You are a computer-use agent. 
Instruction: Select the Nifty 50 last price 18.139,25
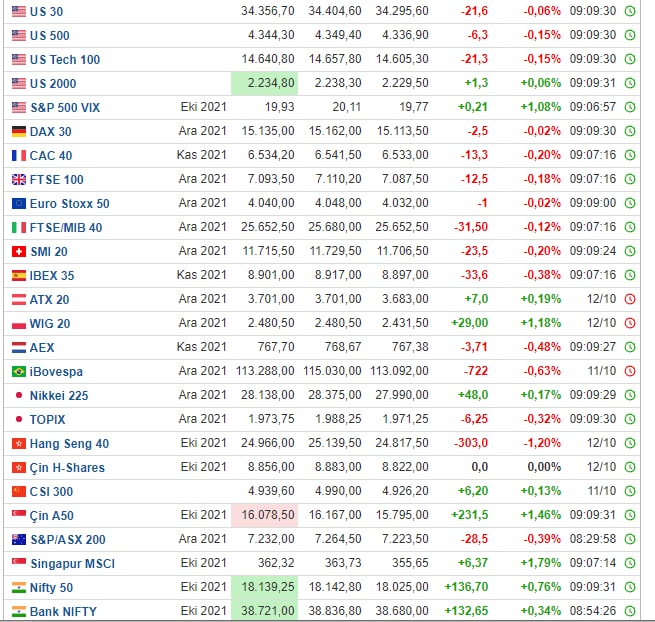(x=268, y=587)
